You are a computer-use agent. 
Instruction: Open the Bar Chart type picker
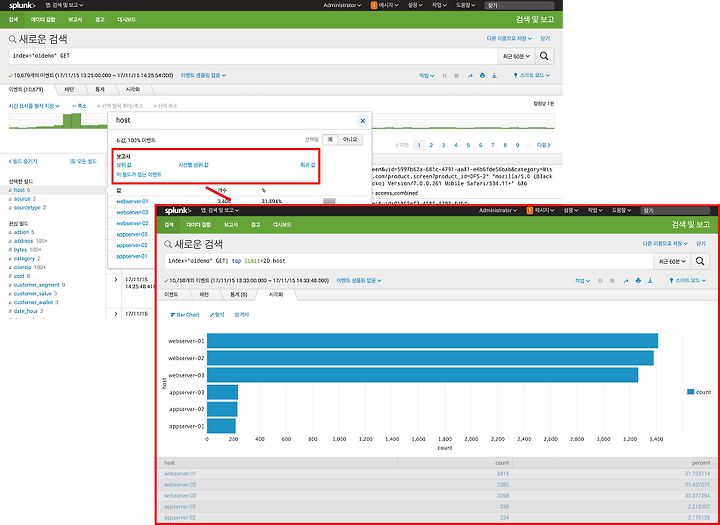click(x=185, y=315)
